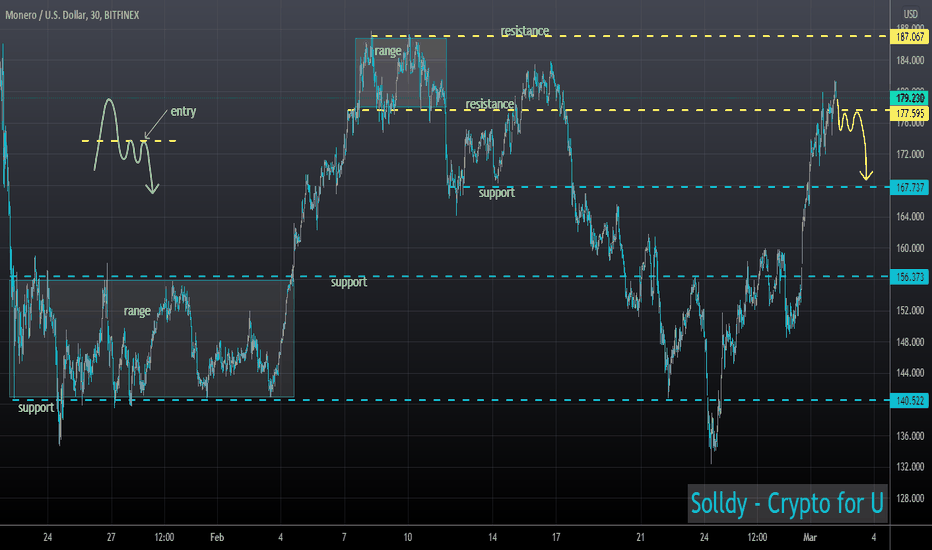This screenshot has width=932, height=550.
Task: Click the 160.000 price axis value
Action: coord(910,248)
